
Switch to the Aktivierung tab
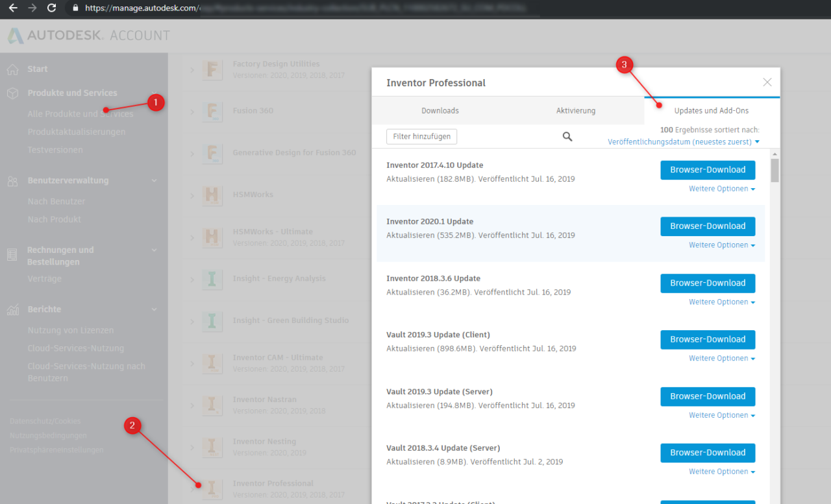[576, 111]
